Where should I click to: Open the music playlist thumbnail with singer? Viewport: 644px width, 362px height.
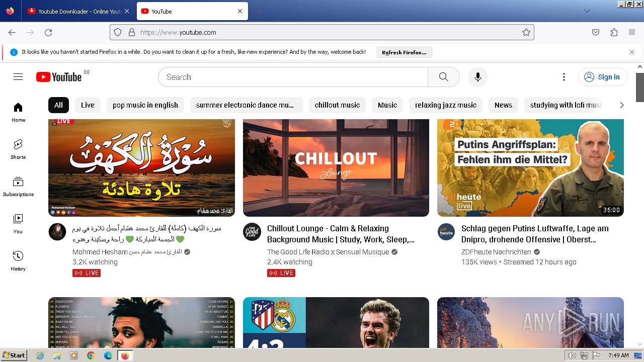[x=141, y=322]
